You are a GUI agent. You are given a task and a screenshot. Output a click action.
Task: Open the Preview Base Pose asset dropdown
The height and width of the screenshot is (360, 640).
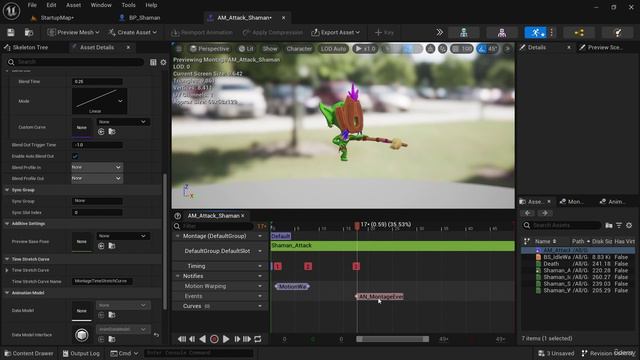[123, 236]
